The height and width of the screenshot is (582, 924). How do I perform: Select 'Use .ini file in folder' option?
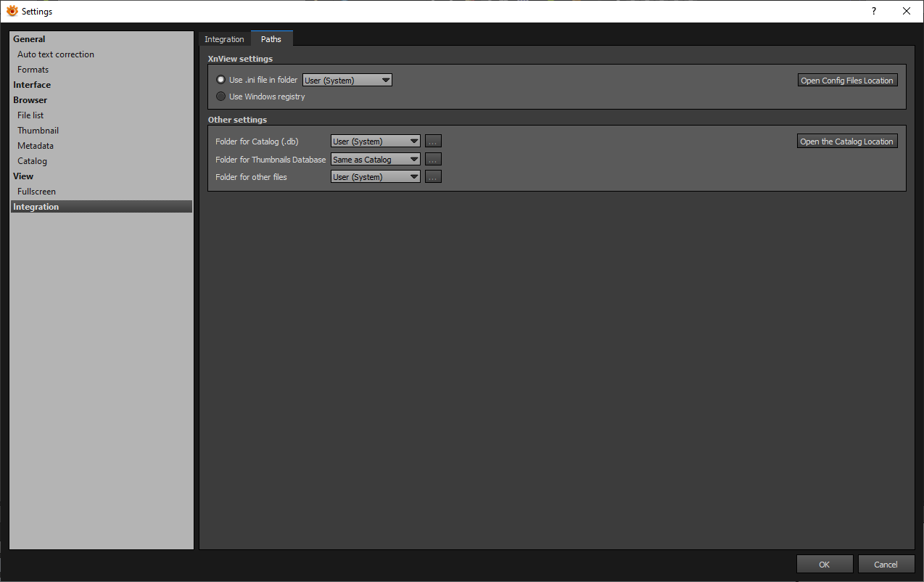[221, 80]
